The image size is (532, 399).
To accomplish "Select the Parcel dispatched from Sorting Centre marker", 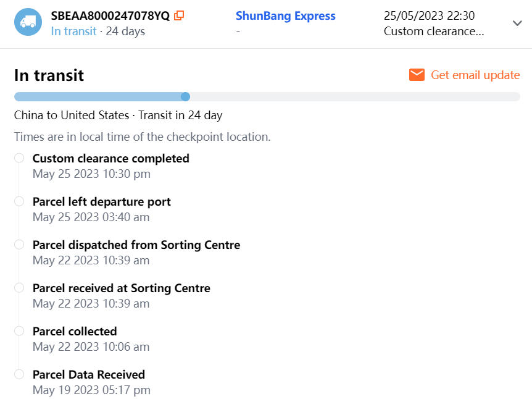I will pyautogui.click(x=19, y=245).
